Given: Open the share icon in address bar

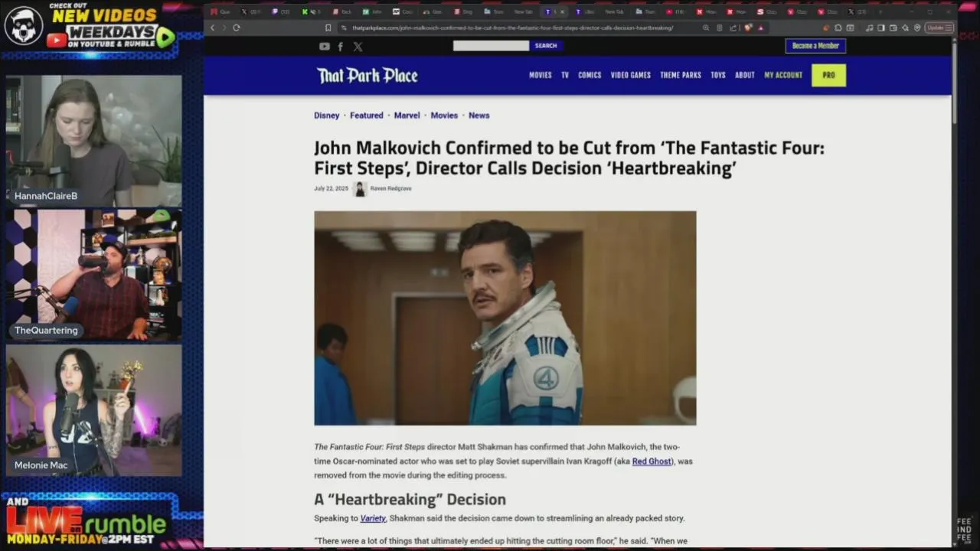Looking at the screenshot, I should 733,28.
